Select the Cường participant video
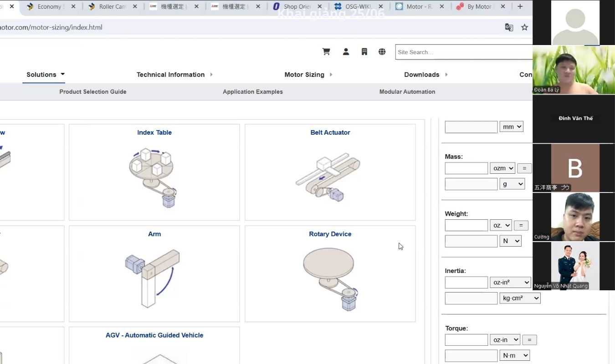 point(574,217)
